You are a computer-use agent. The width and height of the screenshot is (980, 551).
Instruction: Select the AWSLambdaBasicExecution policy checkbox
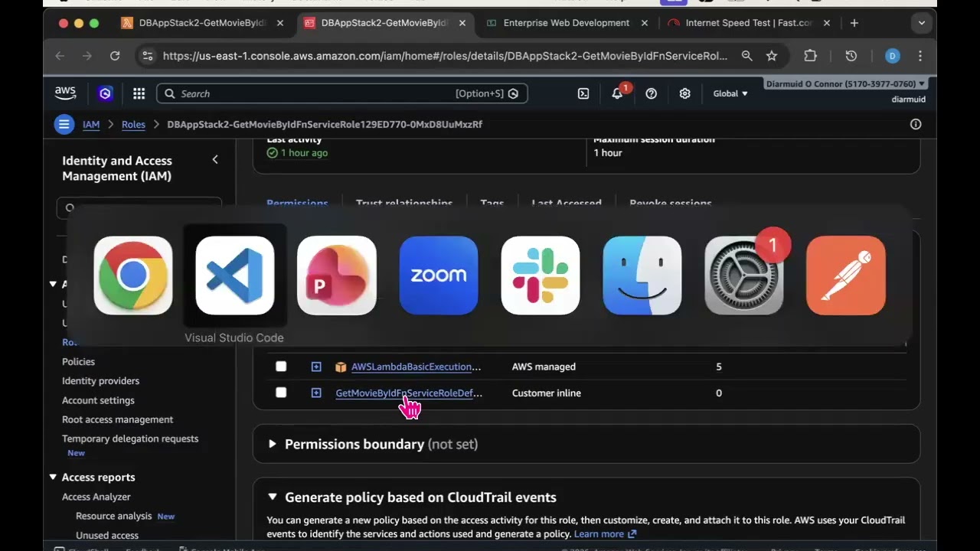(281, 367)
